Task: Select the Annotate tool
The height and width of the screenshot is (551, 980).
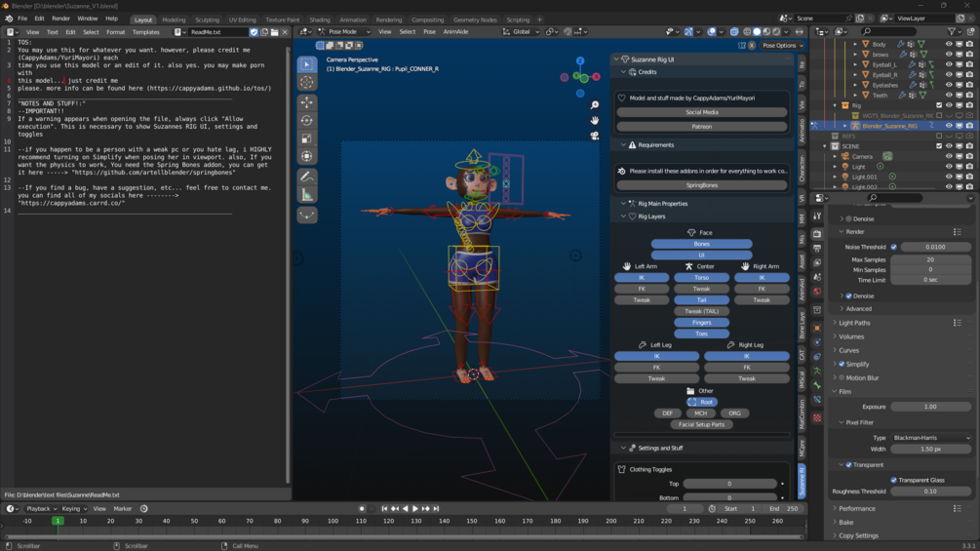Action: 307,177
